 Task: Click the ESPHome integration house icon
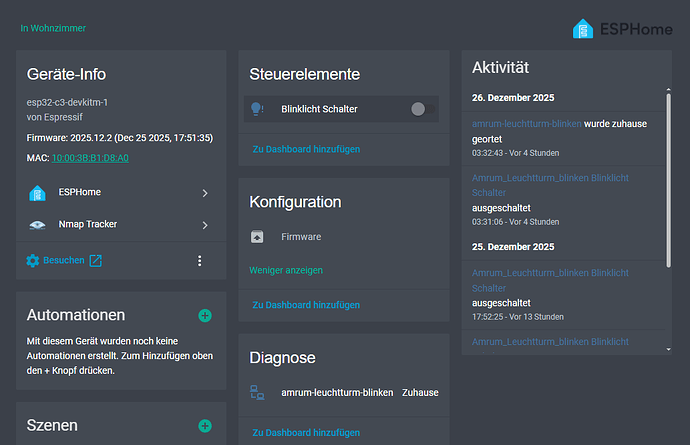(x=37, y=193)
